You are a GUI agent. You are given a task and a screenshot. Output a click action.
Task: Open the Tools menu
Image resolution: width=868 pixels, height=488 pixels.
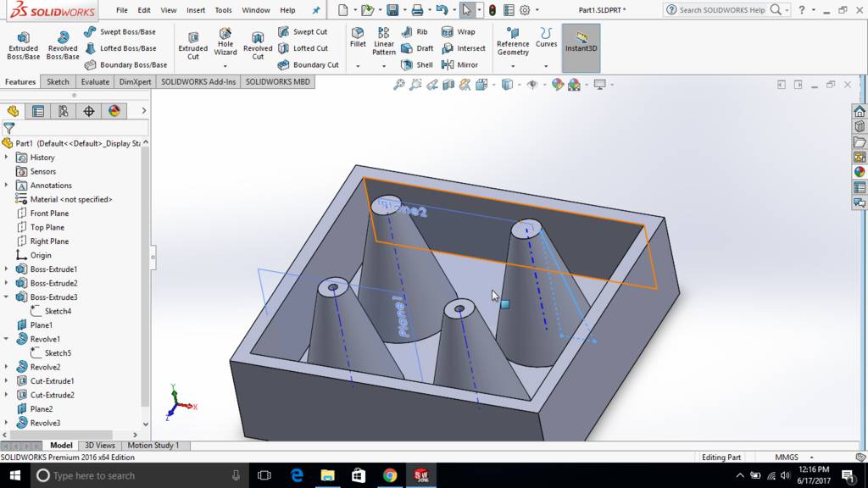click(x=223, y=10)
